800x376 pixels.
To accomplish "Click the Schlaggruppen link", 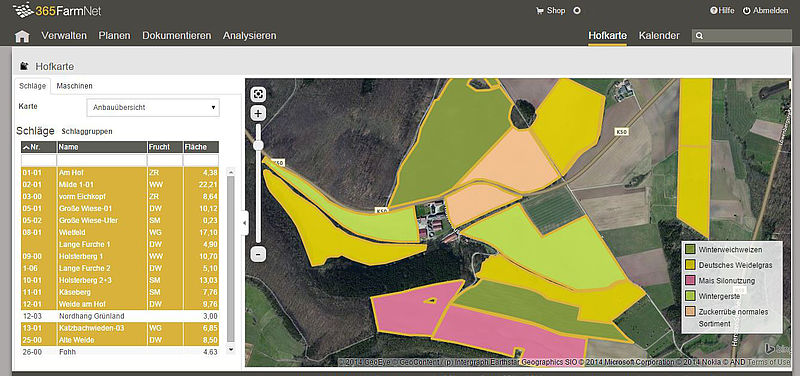I will point(87,132).
